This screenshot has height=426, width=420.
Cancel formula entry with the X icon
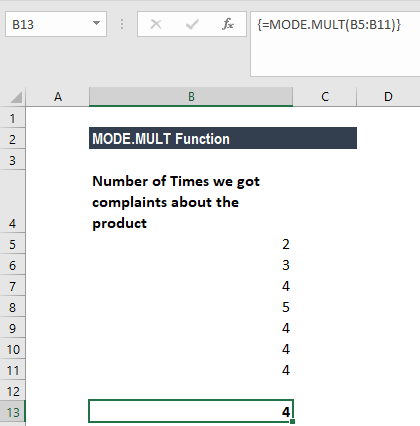[x=156, y=24]
